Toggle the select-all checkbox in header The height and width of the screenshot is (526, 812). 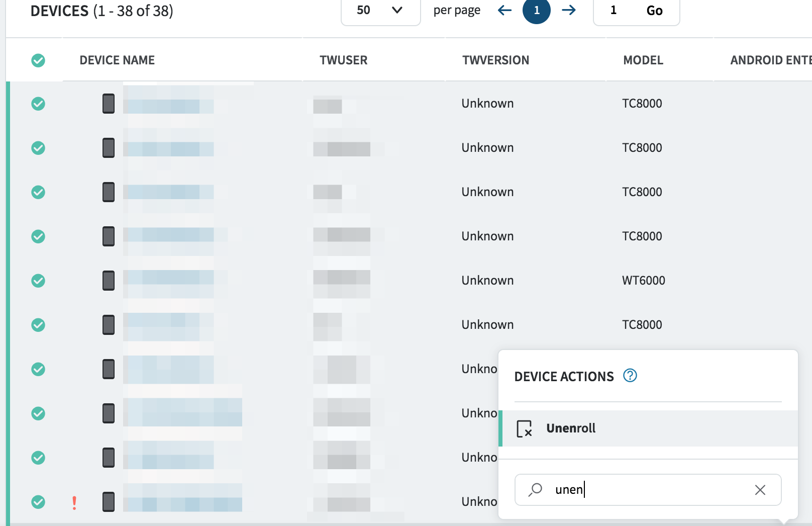(x=38, y=60)
